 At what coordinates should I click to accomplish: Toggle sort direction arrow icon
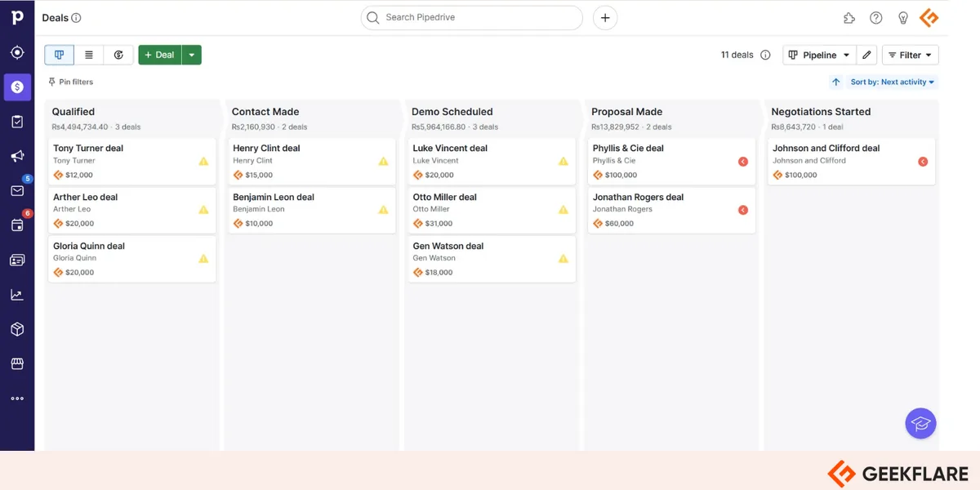pyautogui.click(x=835, y=82)
